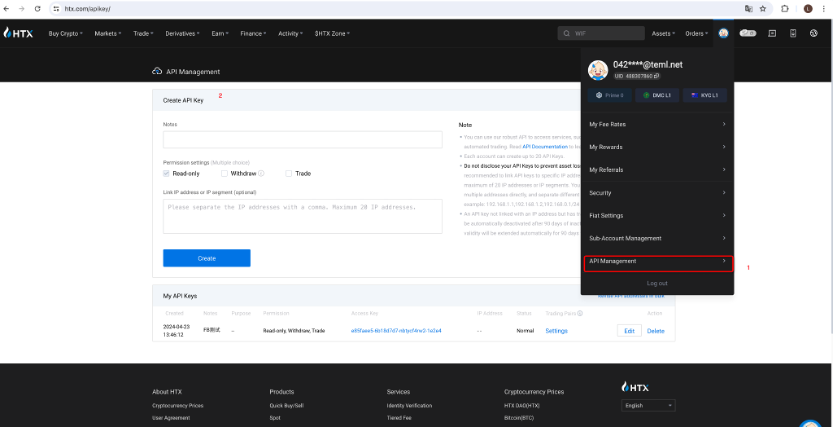Screen dimensions: 833x427
Task: Check the Trade permission checkbox
Action: [289, 173]
